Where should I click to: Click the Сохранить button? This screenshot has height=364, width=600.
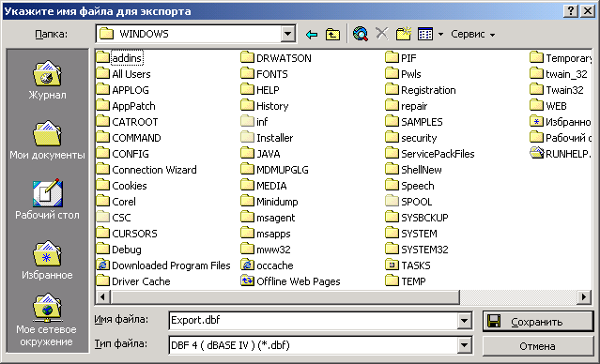coord(538,321)
